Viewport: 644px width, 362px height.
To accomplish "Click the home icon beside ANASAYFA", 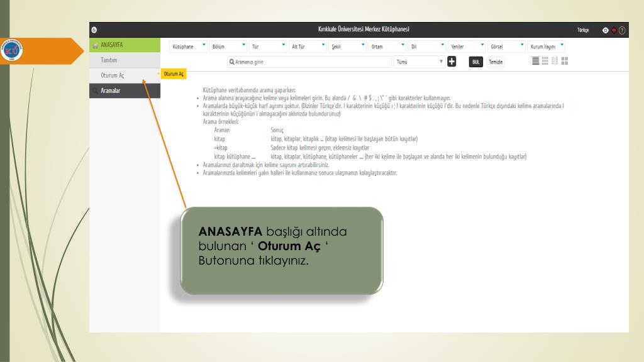I will tap(96, 45).
